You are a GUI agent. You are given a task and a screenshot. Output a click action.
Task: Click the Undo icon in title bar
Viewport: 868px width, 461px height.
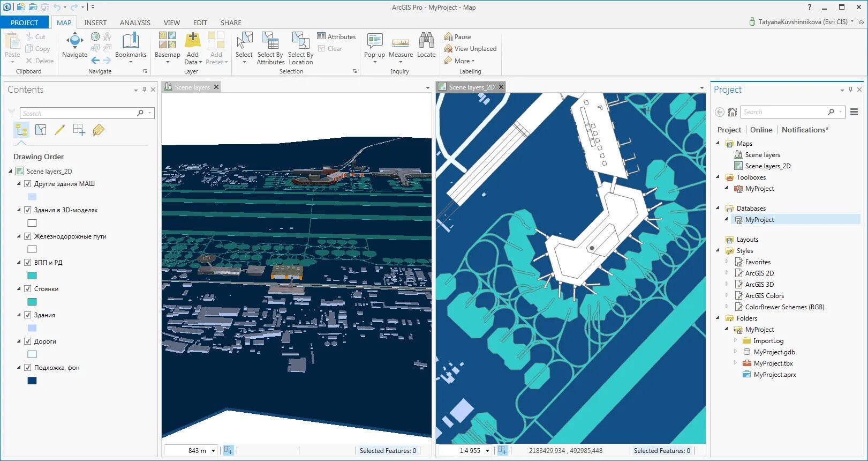pyautogui.click(x=57, y=8)
